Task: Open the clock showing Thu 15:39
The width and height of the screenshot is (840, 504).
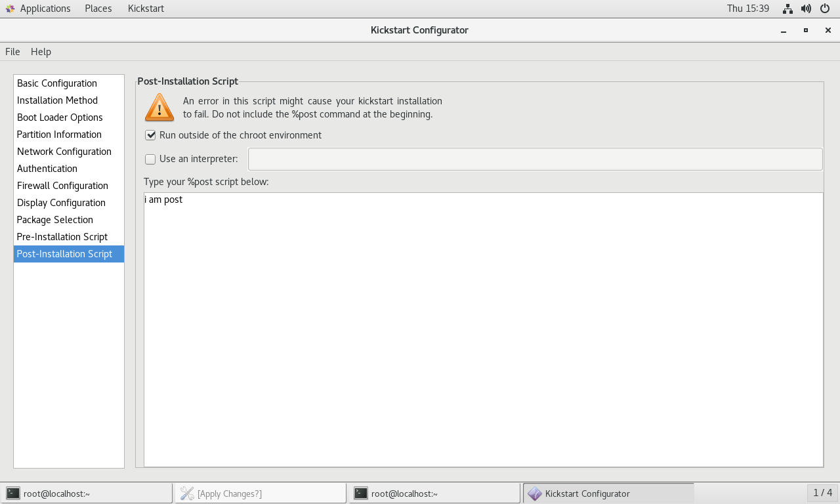Action: pos(747,9)
